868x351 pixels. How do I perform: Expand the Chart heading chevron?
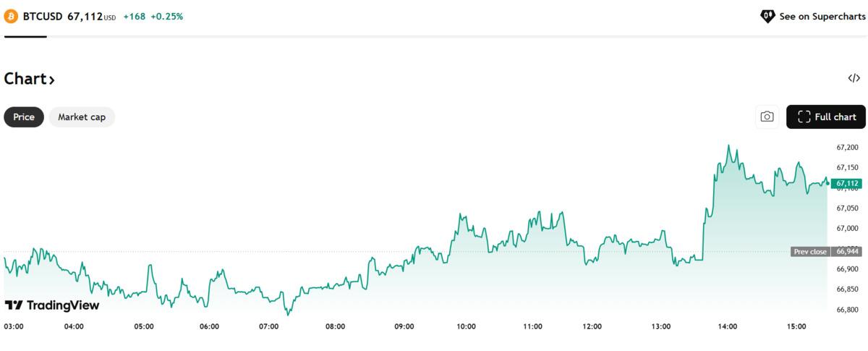[x=52, y=80]
